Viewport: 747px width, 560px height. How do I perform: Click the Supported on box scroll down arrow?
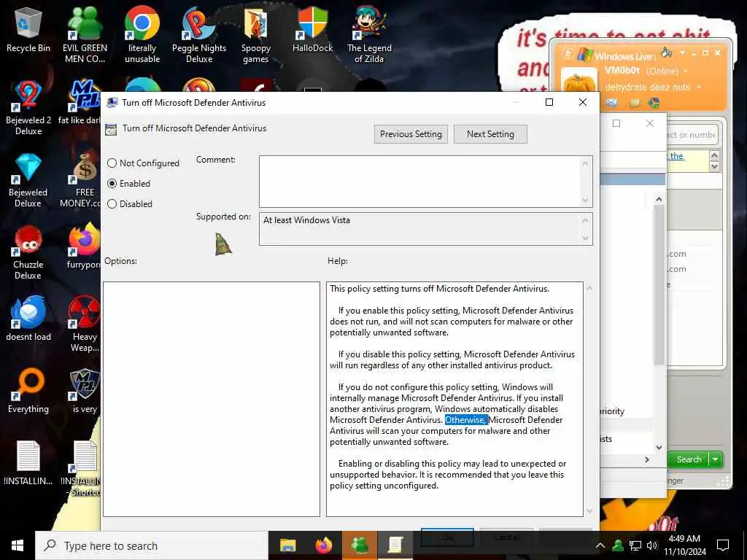click(586, 238)
